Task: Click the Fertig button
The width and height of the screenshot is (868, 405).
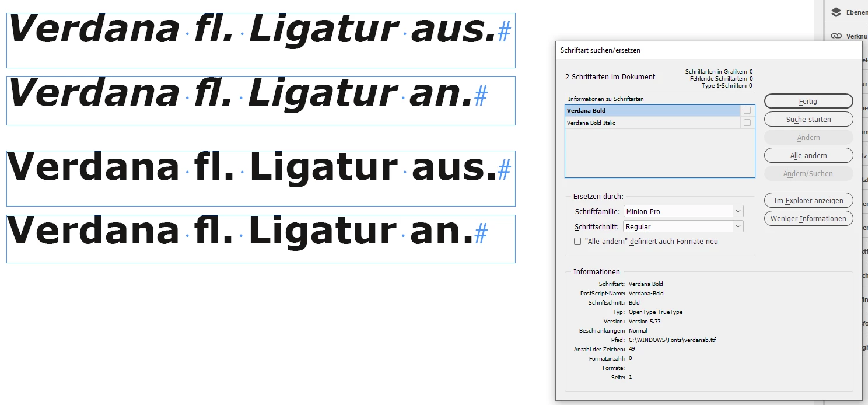Action: click(808, 101)
